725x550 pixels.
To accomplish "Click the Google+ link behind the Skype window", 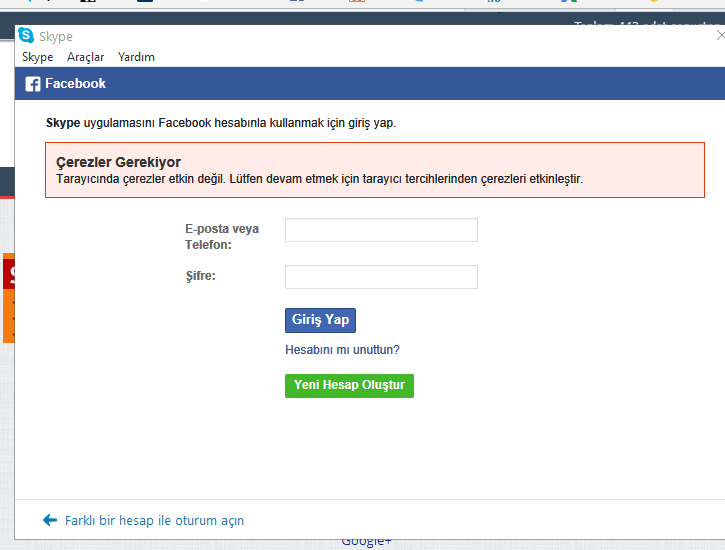I will (366, 543).
